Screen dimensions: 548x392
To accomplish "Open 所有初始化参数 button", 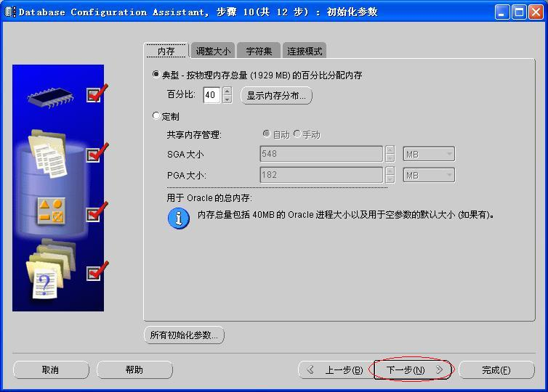I will tap(184, 335).
